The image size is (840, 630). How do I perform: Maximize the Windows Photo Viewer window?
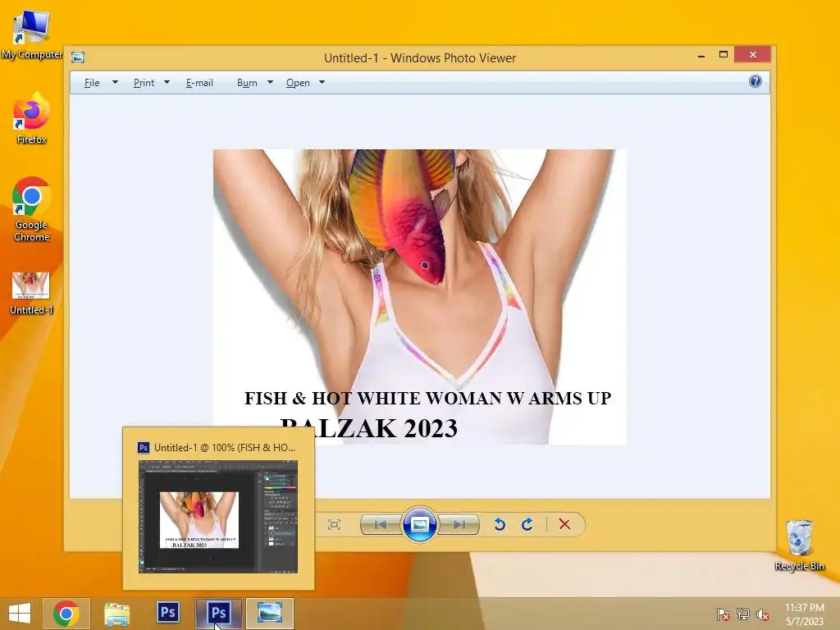(x=724, y=55)
